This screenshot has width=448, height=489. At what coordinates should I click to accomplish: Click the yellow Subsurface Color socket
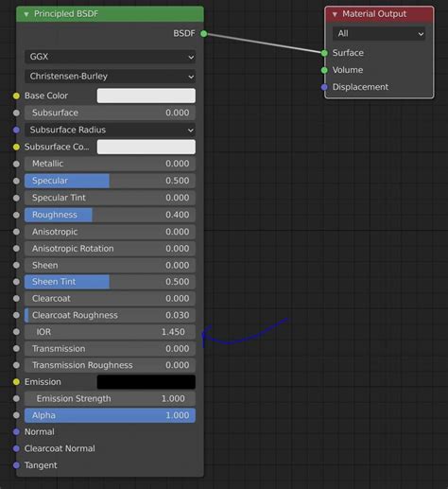(x=16, y=147)
